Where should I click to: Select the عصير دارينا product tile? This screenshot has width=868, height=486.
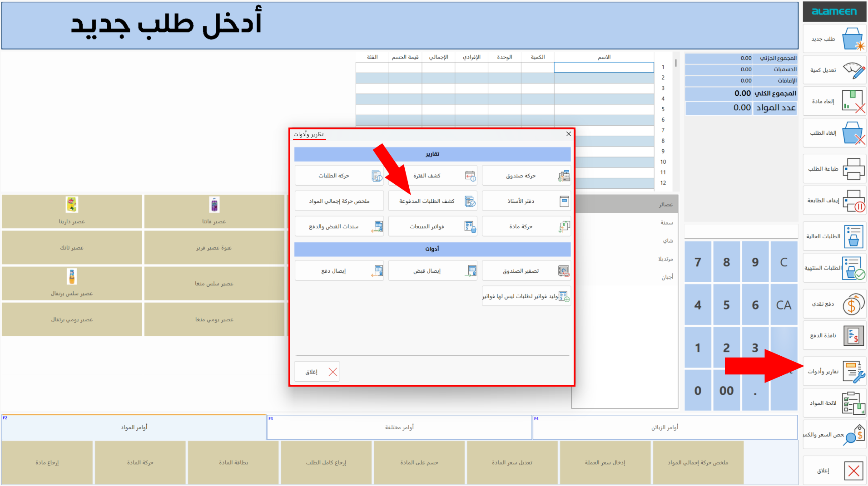[x=72, y=211]
